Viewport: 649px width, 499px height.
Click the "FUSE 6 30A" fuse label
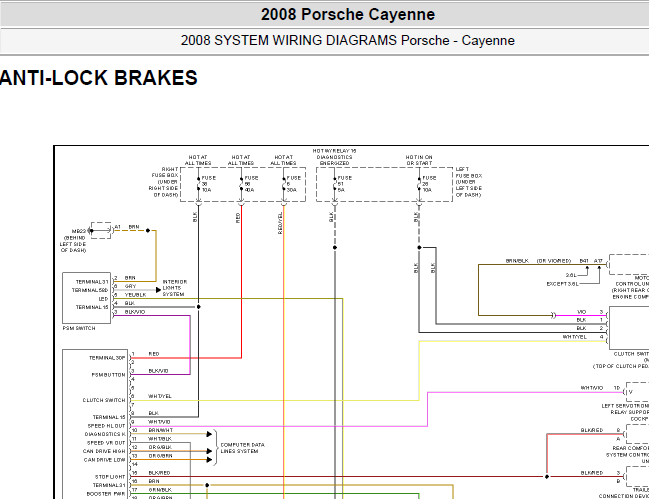(293, 184)
